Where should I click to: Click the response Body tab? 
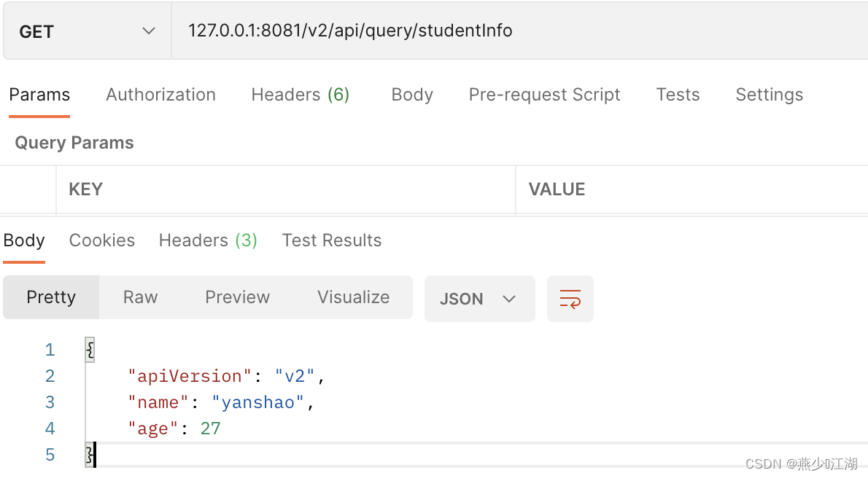[x=24, y=240]
